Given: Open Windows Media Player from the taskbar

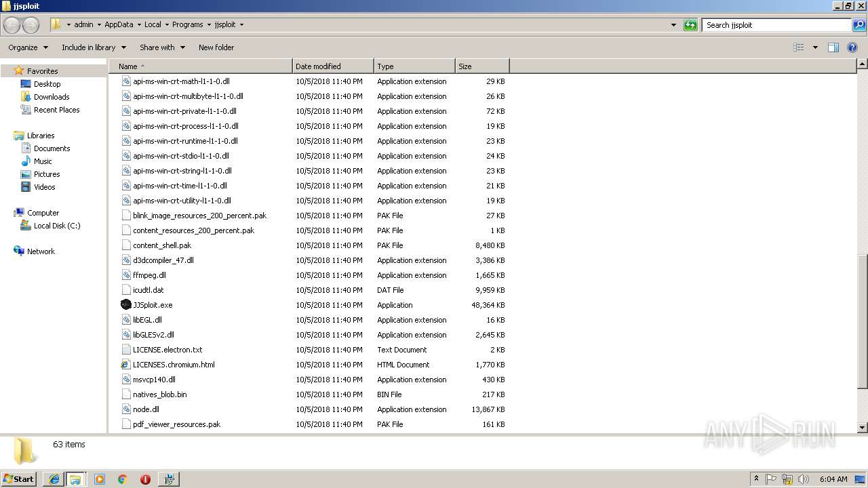Looking at the screenshot, I should [x=100, y=479].
